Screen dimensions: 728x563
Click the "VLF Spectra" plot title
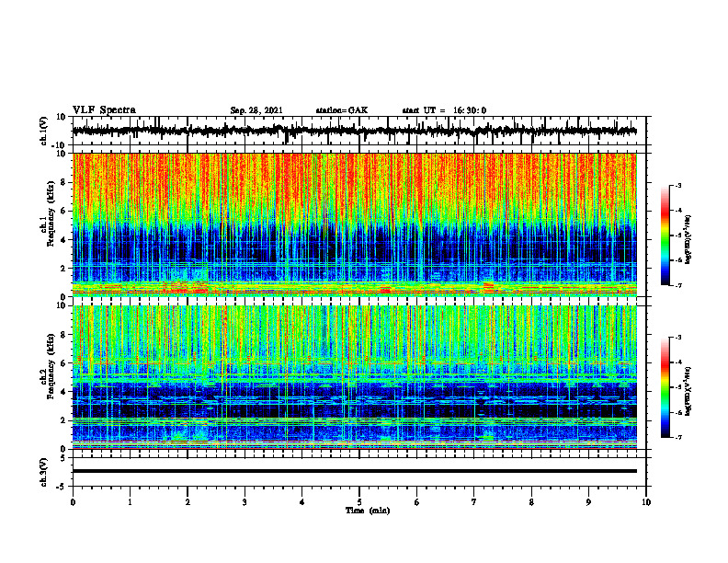point(104,110)
